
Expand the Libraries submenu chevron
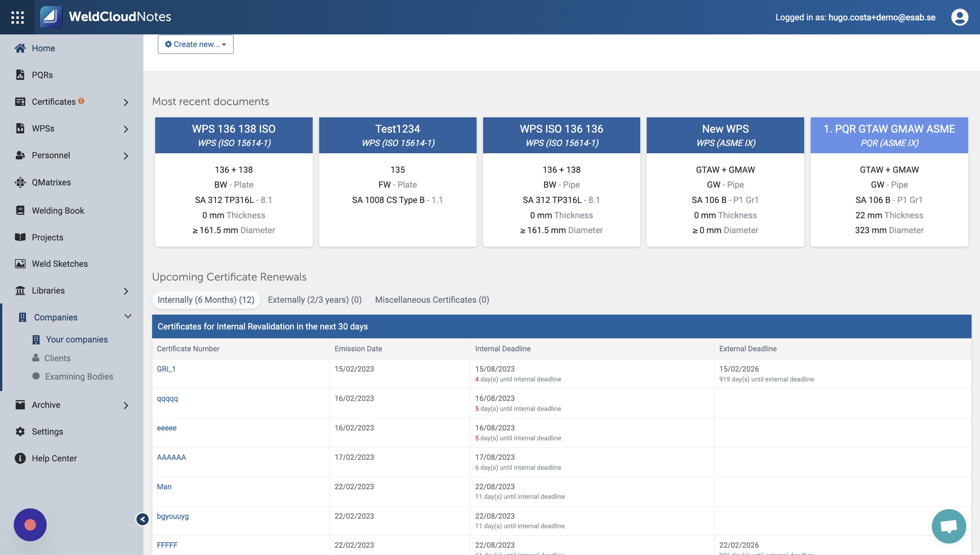pyautogui.click(x=126, y=291)
